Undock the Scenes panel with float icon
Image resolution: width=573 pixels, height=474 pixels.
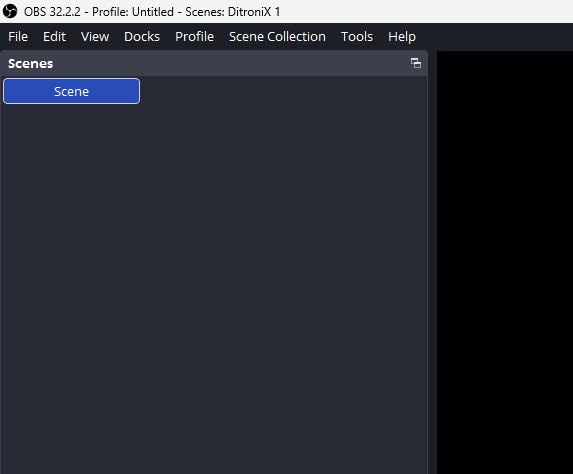tap(416, 63)
